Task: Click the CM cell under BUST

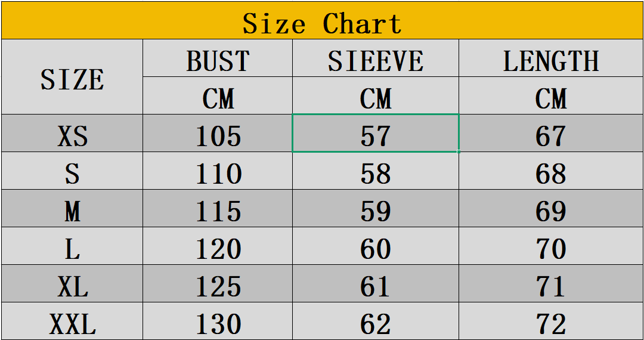Action: (218, 97)
